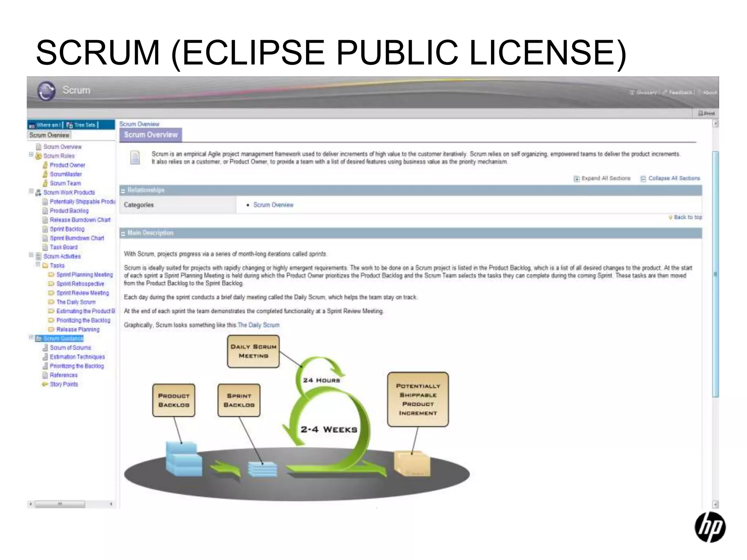Click Release Planning task icon

click(51, 329)
